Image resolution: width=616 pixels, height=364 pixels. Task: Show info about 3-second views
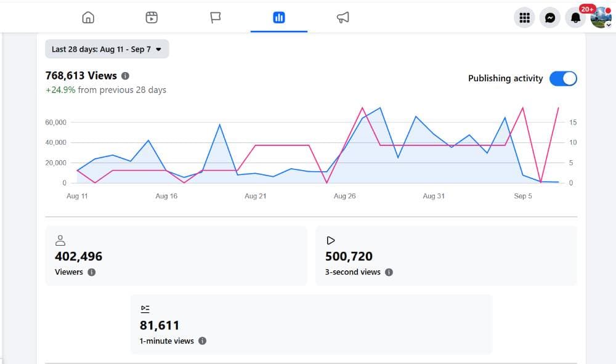tap(389, 272)
